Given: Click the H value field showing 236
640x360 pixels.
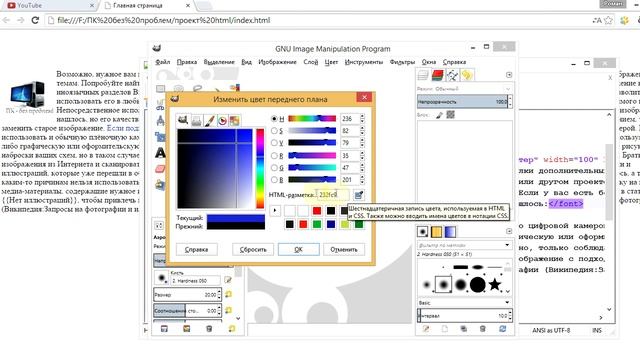Looking at the screenshot, I should point(350,119).
